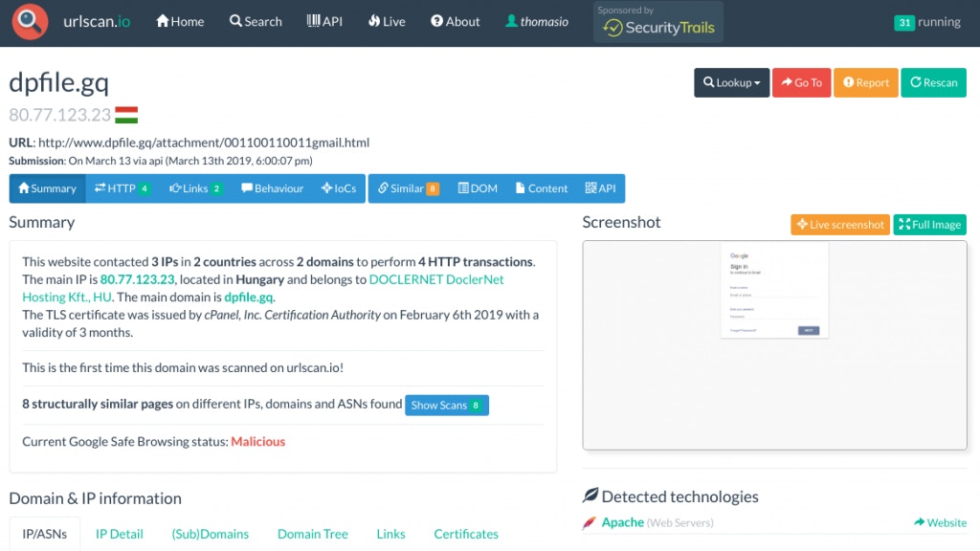The height and width of the screenshot is (551, 980).
Task: Open the bottom Links tab
Action: point(390,534)
